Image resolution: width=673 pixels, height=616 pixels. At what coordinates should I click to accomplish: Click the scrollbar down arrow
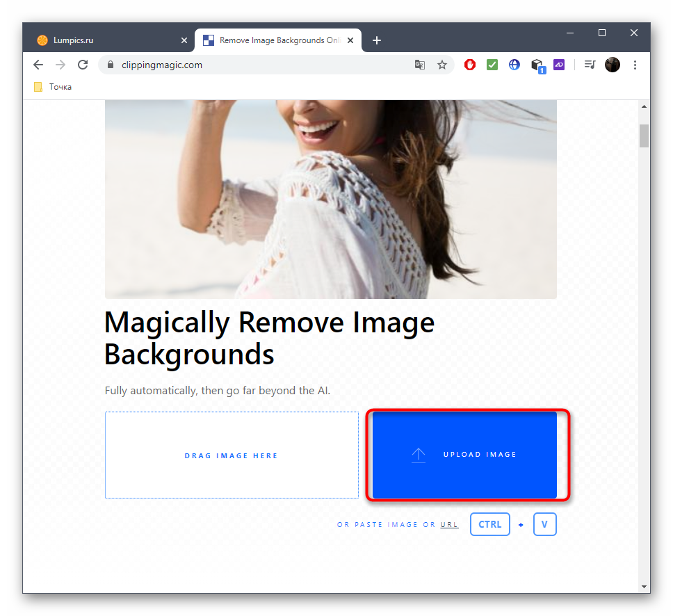(644, 586)
